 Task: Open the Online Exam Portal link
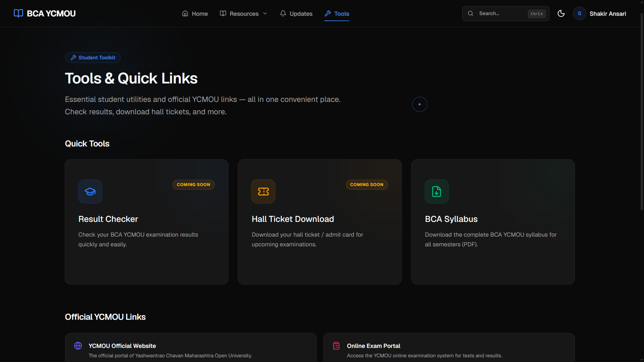coord(374,346)
